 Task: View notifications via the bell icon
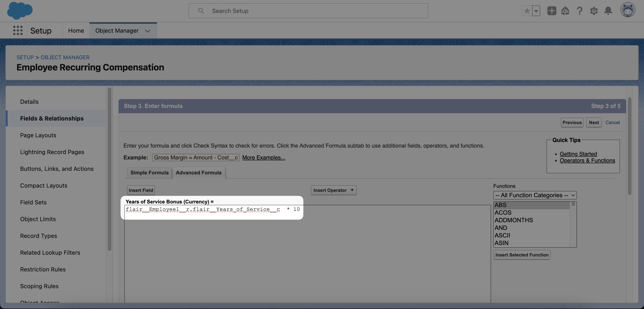pos(608,11)
